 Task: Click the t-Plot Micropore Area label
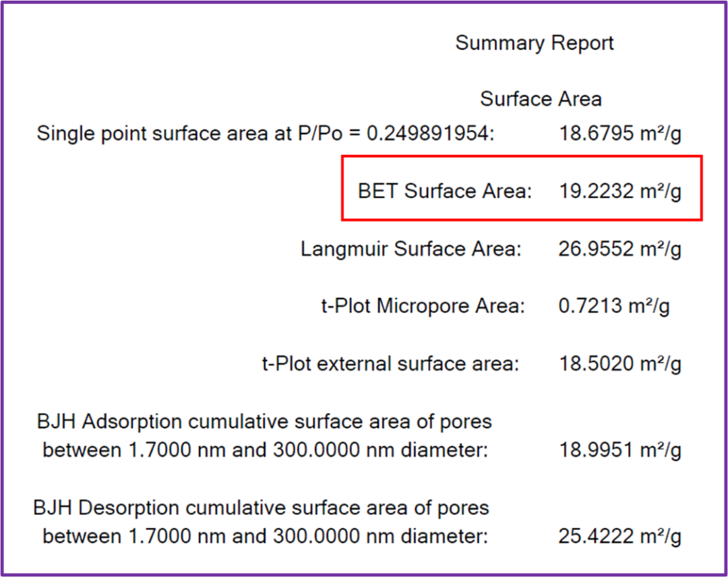tap(422, 307)
